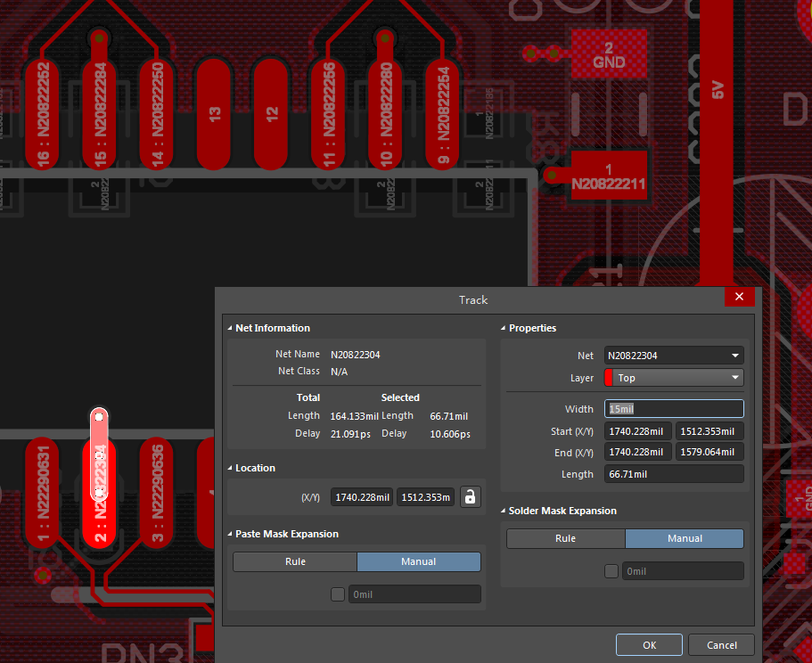Select pad 9 labeled N20822254
812x663 pixels.
tap(442, 114)
